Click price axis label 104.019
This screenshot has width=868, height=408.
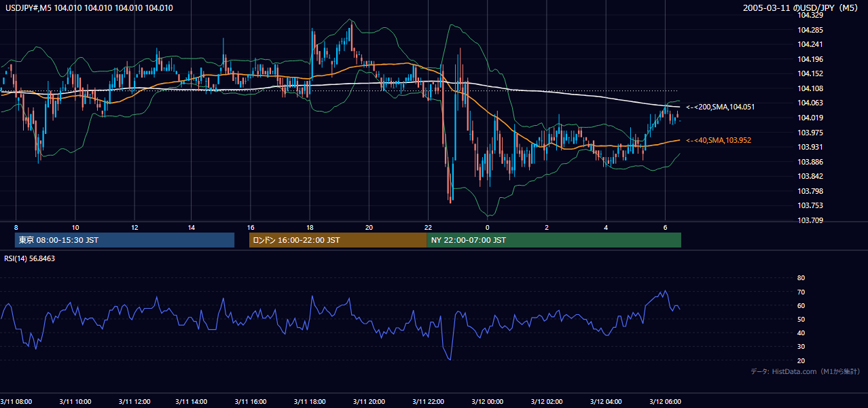point(810,118)
